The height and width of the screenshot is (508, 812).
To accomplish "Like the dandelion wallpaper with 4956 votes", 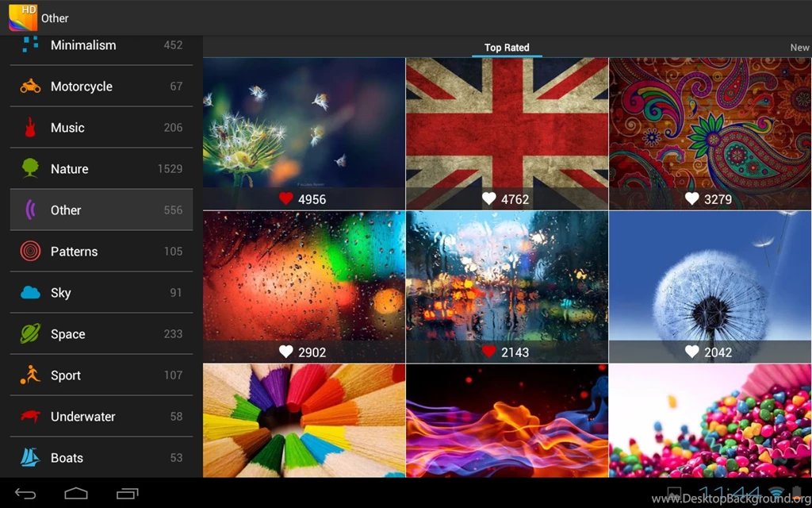I will tap(285, 199).
